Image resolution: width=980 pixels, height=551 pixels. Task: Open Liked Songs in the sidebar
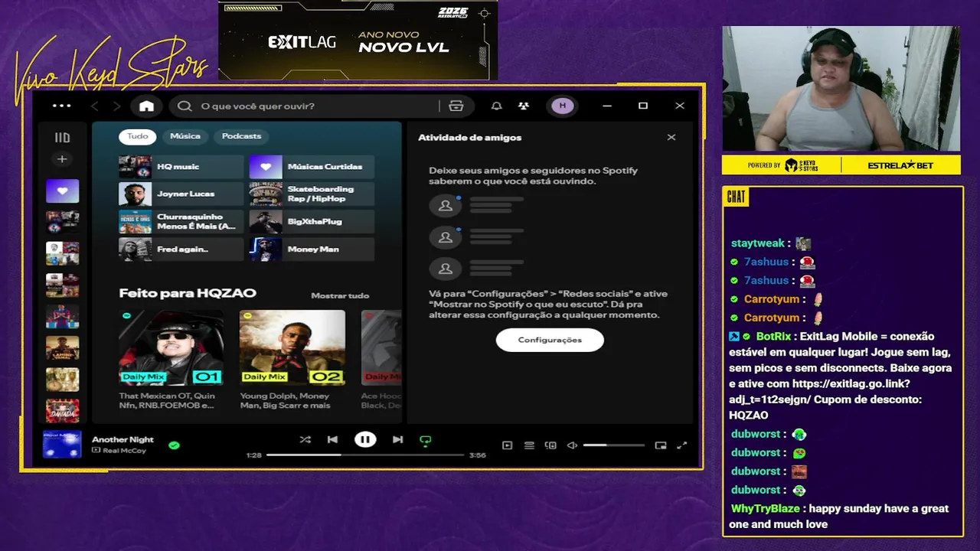62,191
